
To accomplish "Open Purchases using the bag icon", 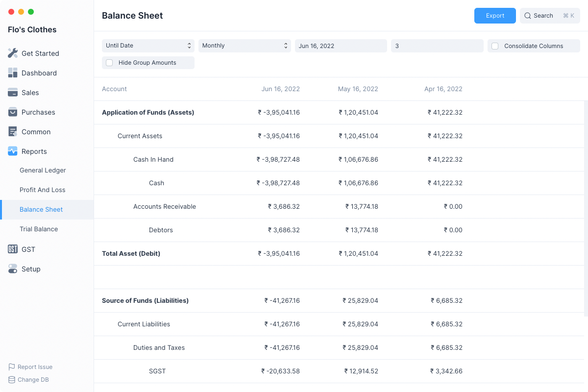I will 13,112.
